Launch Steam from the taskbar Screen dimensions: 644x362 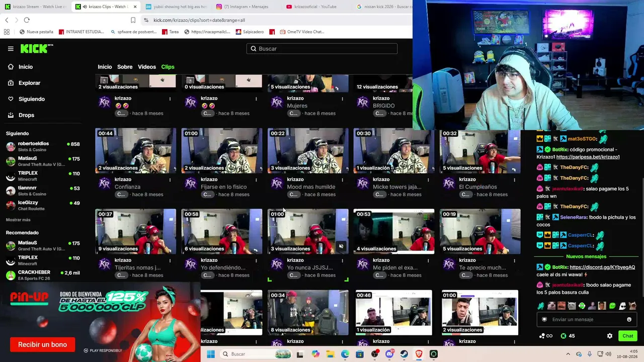[404, 354]
